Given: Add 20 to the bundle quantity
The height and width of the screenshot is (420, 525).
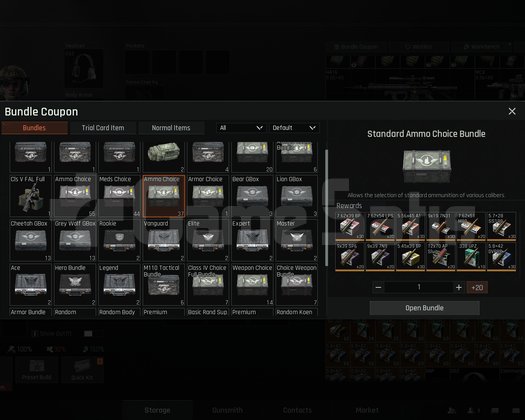Looking at the screenshot, I should click(477, 287).
